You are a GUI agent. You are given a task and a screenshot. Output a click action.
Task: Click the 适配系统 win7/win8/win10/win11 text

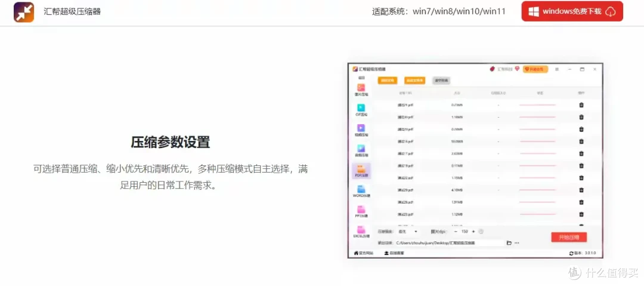[439, 11]
